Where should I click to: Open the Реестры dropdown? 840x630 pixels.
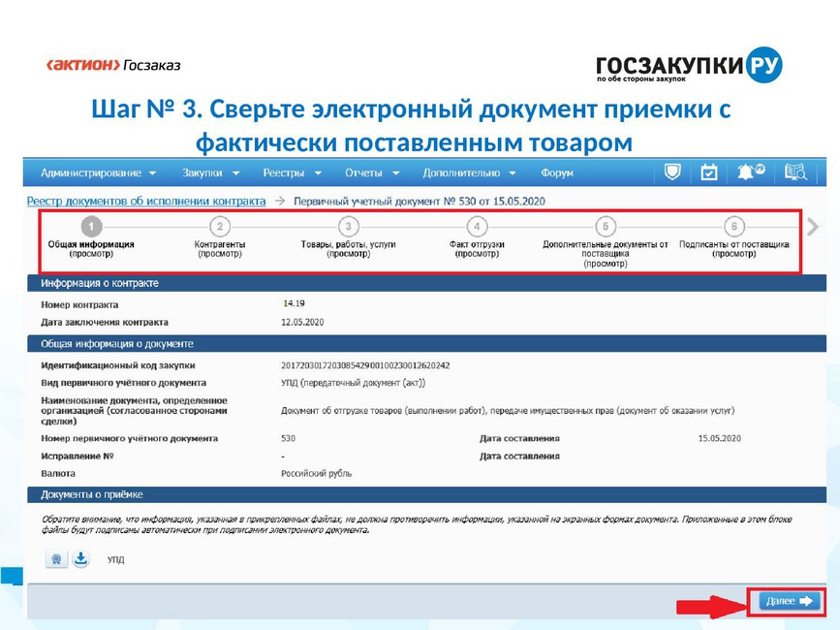(x=292, y=173)
